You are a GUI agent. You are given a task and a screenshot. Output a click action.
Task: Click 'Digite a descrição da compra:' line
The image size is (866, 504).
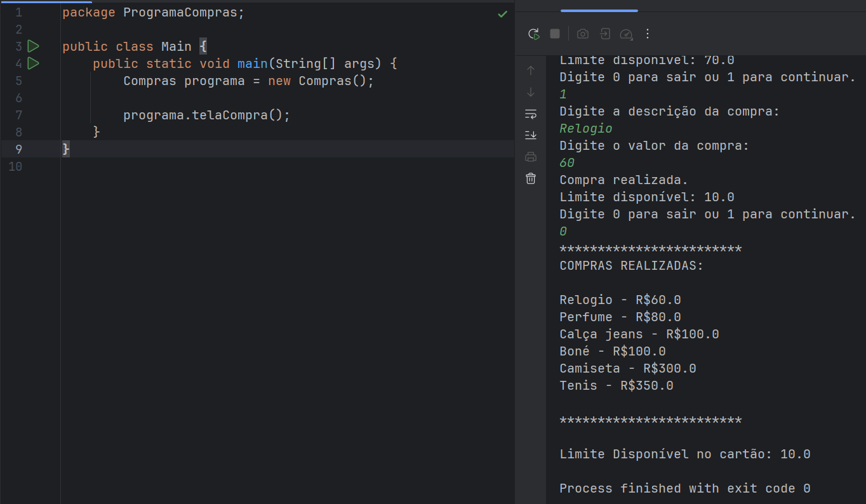coord(670,111)
